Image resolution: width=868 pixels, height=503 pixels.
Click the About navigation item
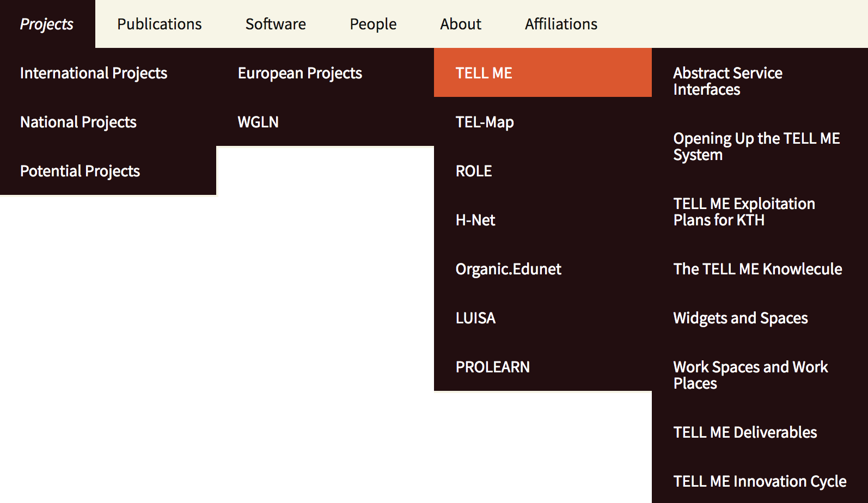click(461, 24)
